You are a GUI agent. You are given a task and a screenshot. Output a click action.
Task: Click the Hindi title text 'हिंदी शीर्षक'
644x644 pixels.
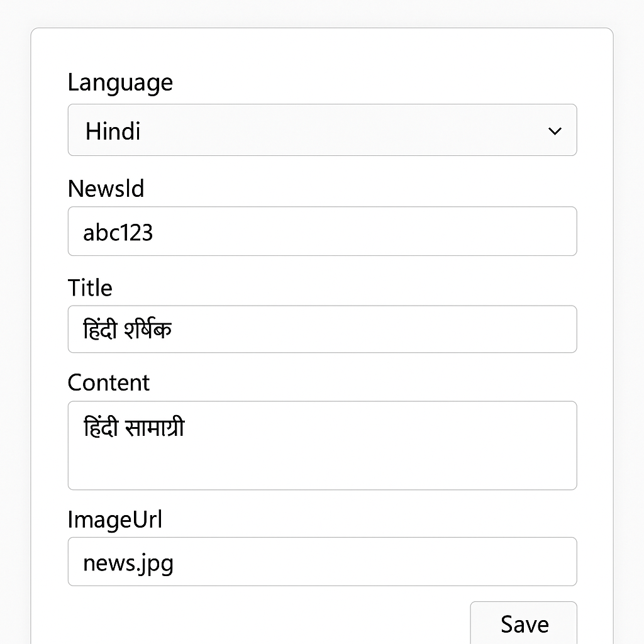point(128,330)
